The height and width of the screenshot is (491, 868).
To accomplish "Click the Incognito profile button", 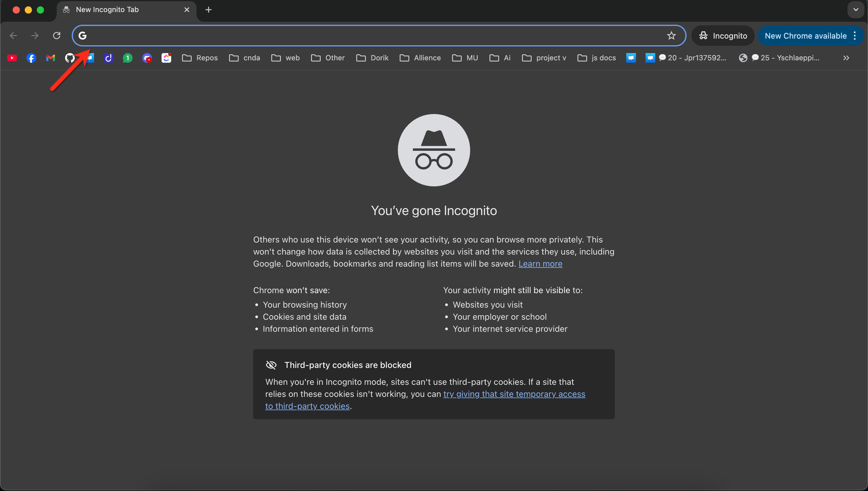I will pos(723,36).
